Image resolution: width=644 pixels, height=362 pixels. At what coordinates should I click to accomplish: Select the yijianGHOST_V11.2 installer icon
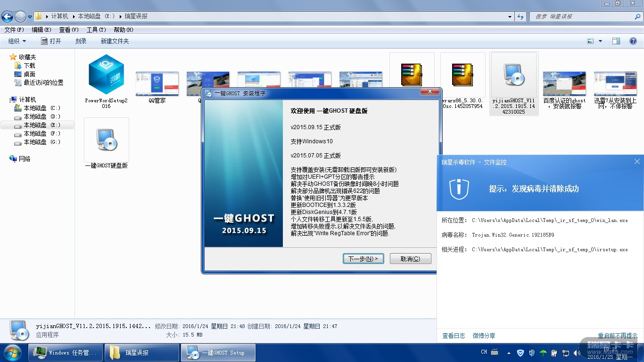click(514, 83)
